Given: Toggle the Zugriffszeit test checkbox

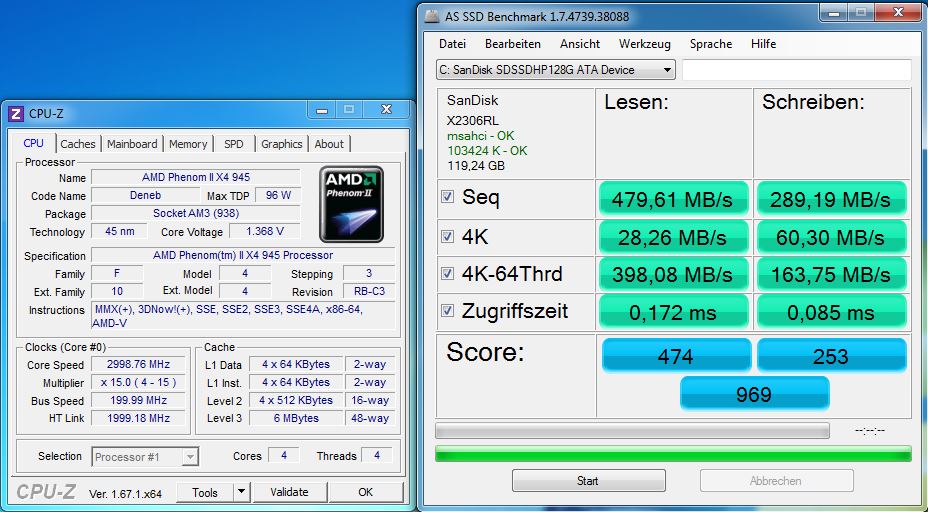Looking at the screenshot, I should click(x=447, y=310).
